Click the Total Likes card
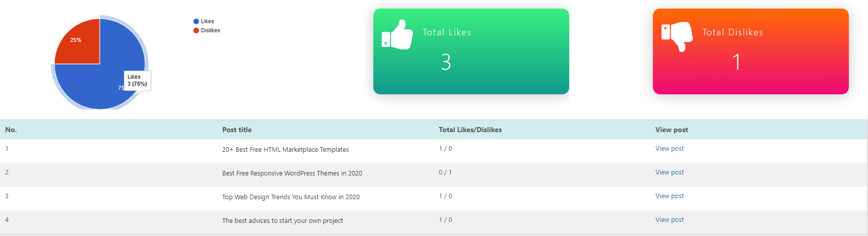The image size is (868, 236). [x=471, y=51]
